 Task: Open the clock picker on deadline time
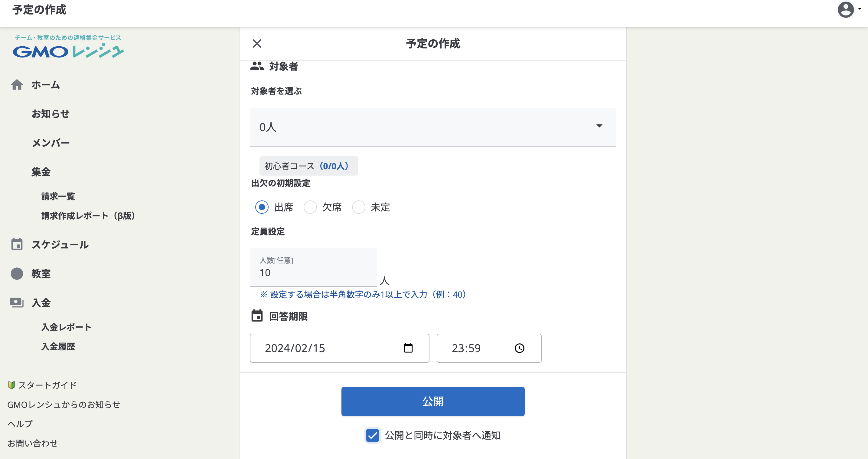[x=519, y=348]
